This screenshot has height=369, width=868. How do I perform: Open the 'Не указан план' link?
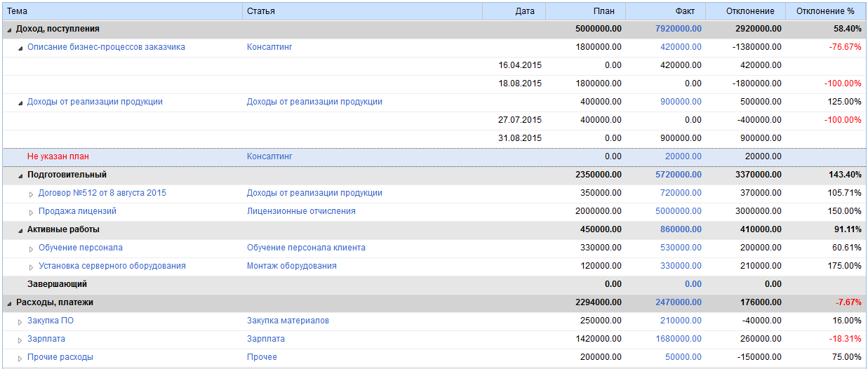click(58, 156)
